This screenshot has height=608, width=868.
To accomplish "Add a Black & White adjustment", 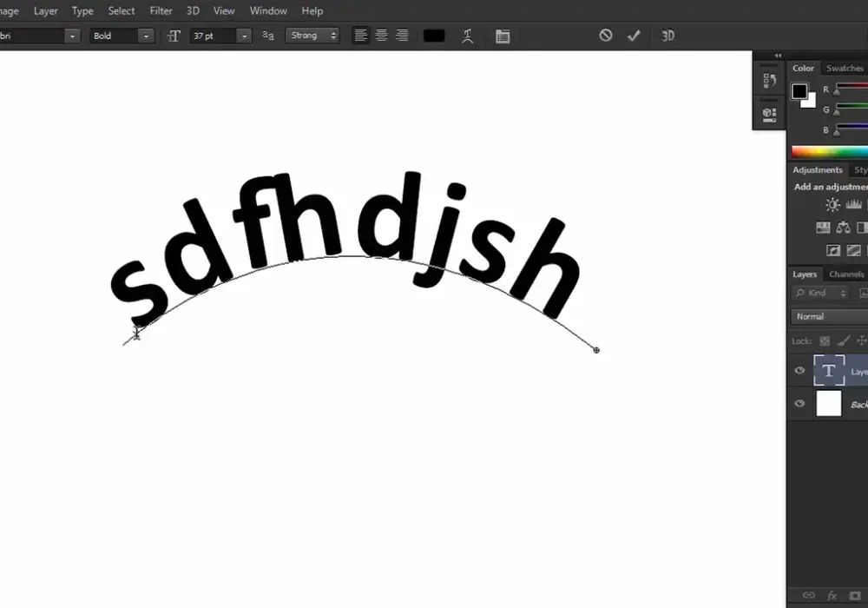I will [x=862, y=228].
